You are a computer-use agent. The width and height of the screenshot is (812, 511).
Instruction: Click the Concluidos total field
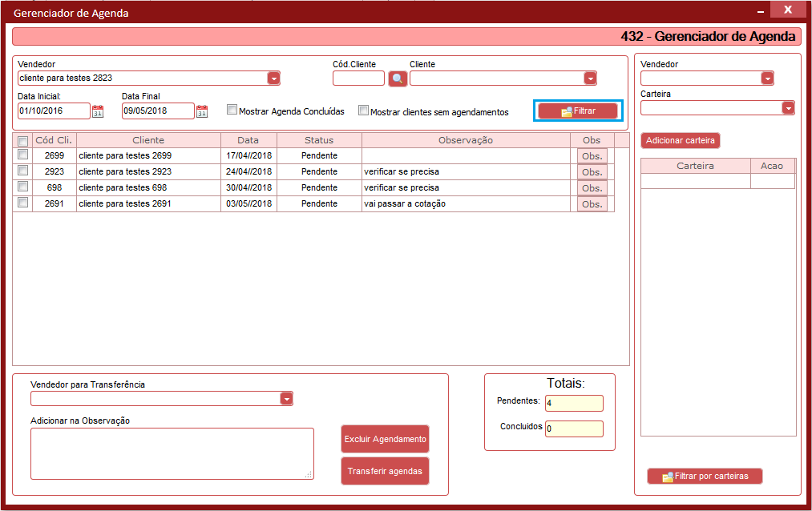[x=574, y=429]
